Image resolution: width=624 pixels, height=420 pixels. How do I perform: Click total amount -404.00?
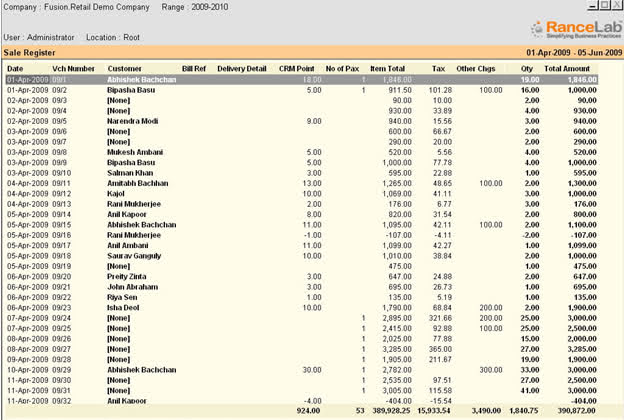pyautogui.click(x=583, y=400)
